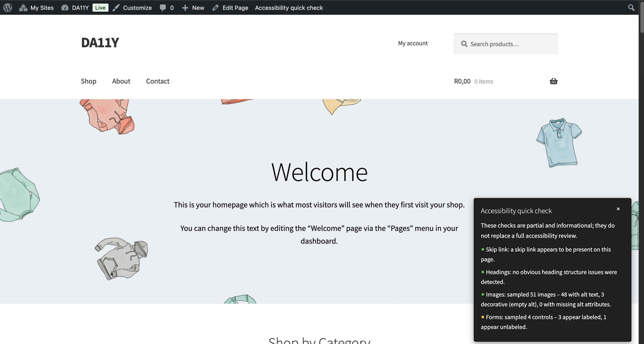
Task: Click the Welcome heading
Action: (319, 172)
